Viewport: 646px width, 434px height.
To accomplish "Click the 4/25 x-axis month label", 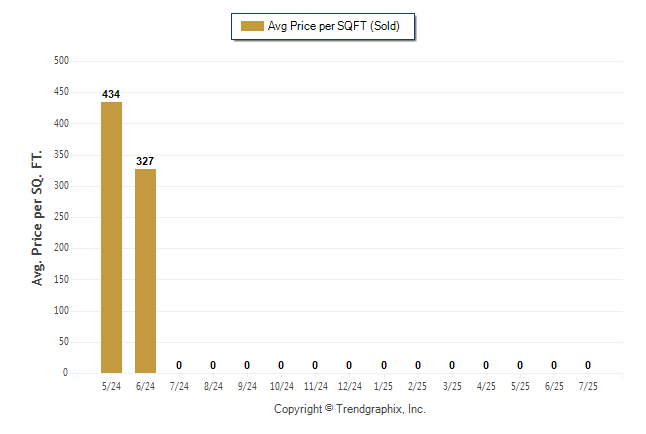I will click(x=486, y=386).
